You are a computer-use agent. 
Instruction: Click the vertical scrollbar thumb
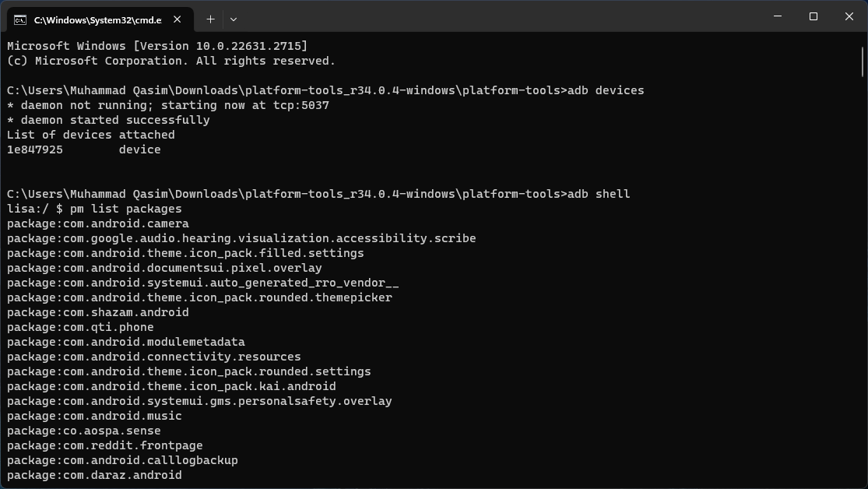pyautogui.click(x=863, y=62)
